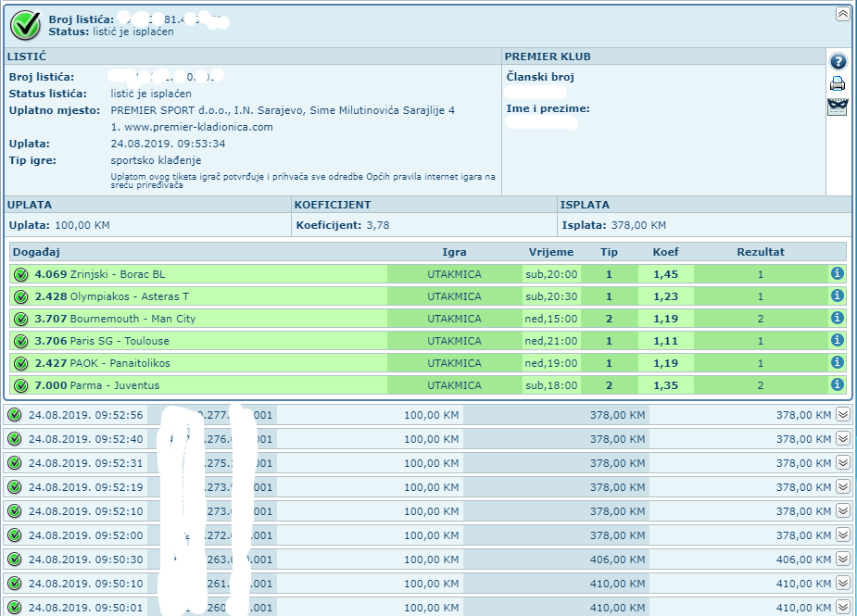Expand the ticket from 09:52:00
The width and height of the screenshot is (857, 616).
click(843, 534)
